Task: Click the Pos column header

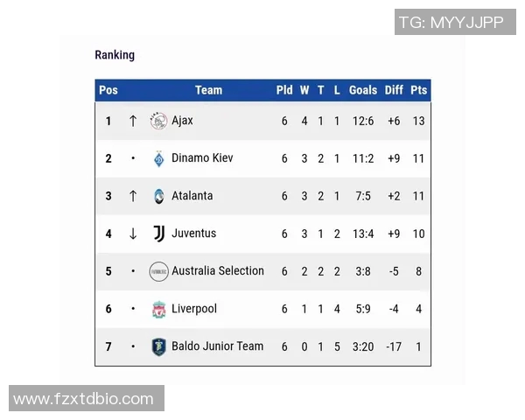Action: (108, 90)
